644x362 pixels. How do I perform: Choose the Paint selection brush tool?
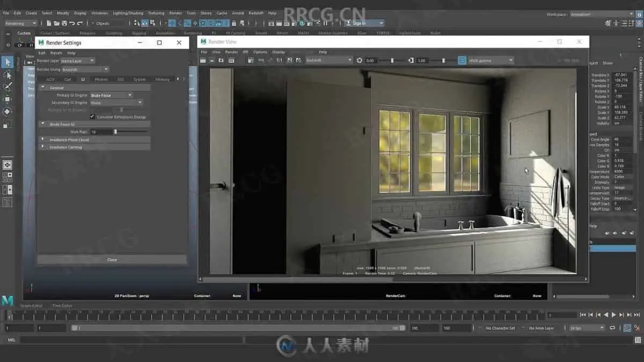(x=7, y=87)
